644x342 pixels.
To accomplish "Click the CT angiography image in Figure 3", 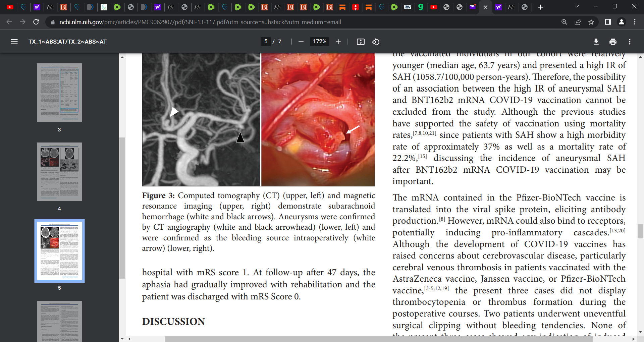I will pyautogui.click(x=201, y=120).
